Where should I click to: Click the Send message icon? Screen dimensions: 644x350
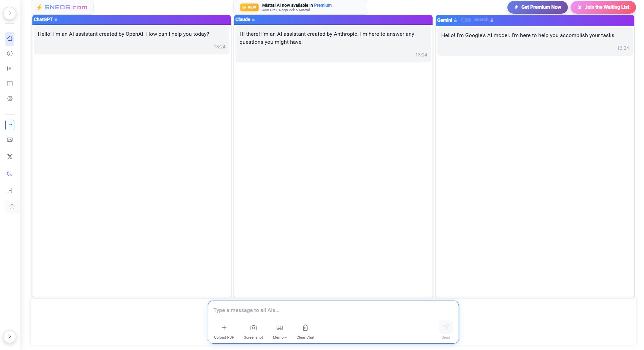pyautogui.click(x=446, y=327)
